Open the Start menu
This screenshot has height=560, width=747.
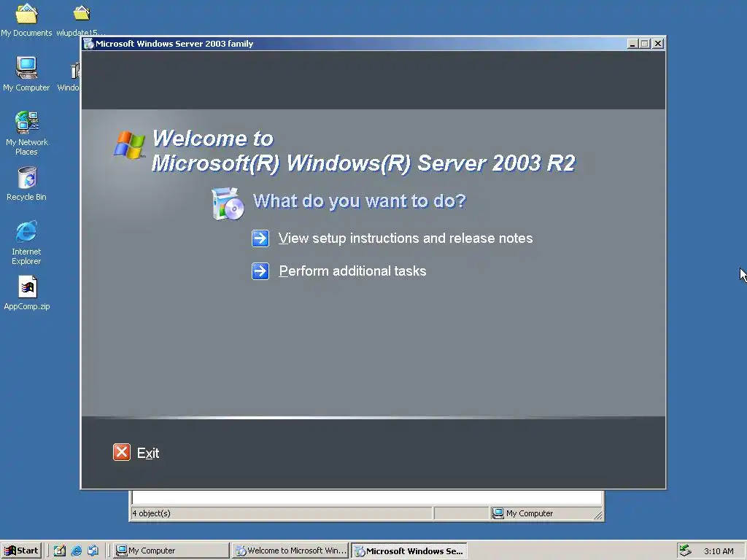21,551
